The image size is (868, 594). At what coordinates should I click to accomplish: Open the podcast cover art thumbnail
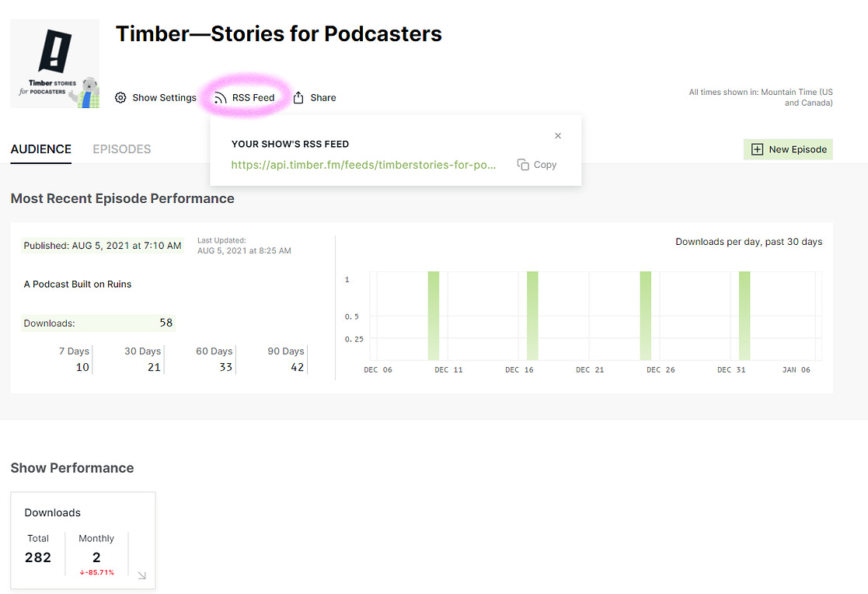pyautogui.click(x=55, y=64)
